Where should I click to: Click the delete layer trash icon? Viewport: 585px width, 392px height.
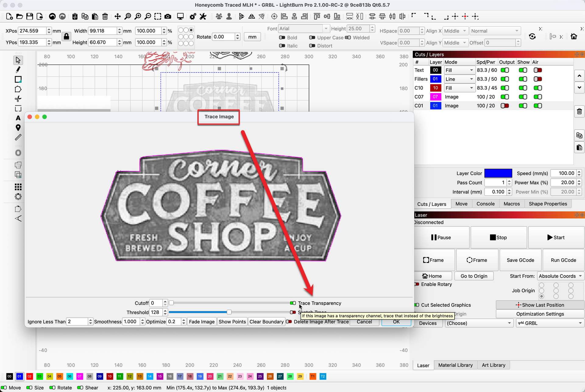pyautogui.click(x=579, y=111)
